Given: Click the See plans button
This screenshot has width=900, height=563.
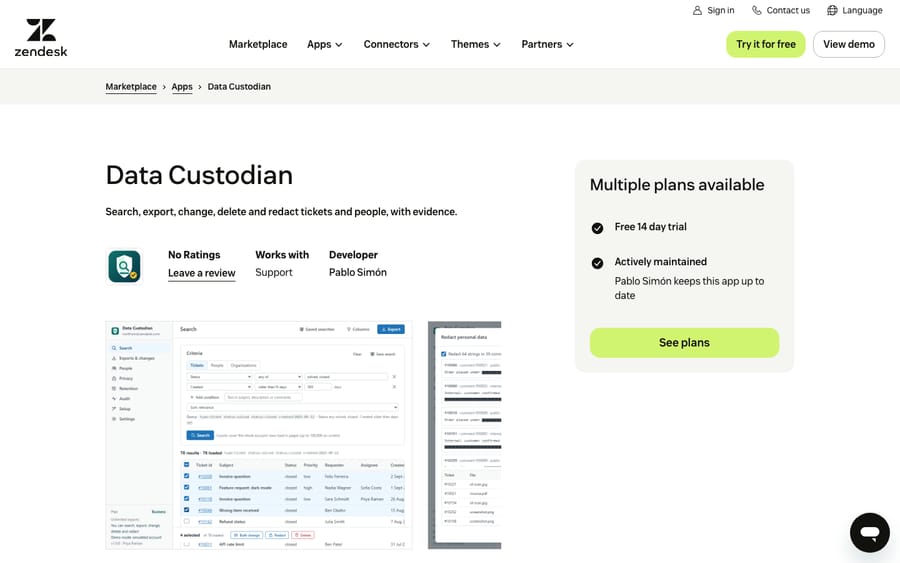Looking at the screenshot, I should pyautogui.click(x=684, y=343).
